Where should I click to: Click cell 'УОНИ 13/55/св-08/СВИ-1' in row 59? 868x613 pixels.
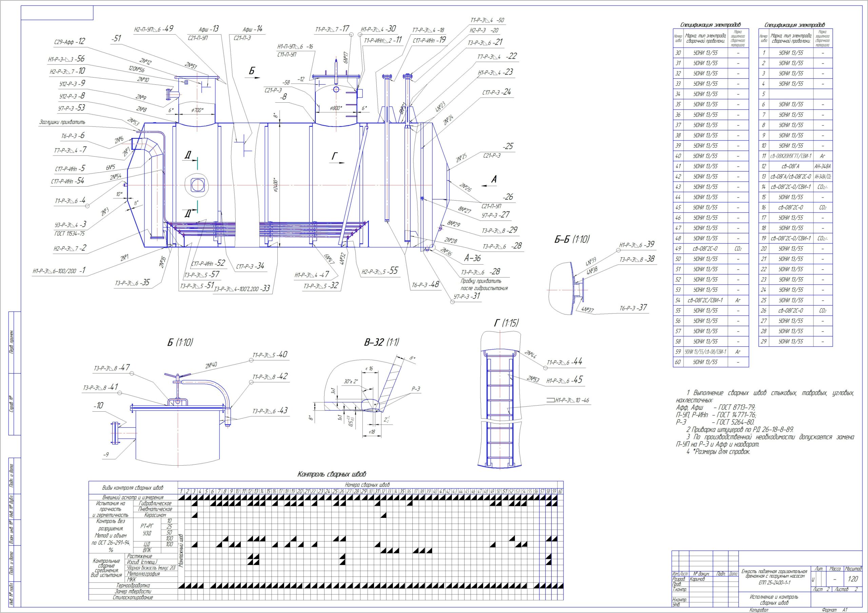(706, 351)
